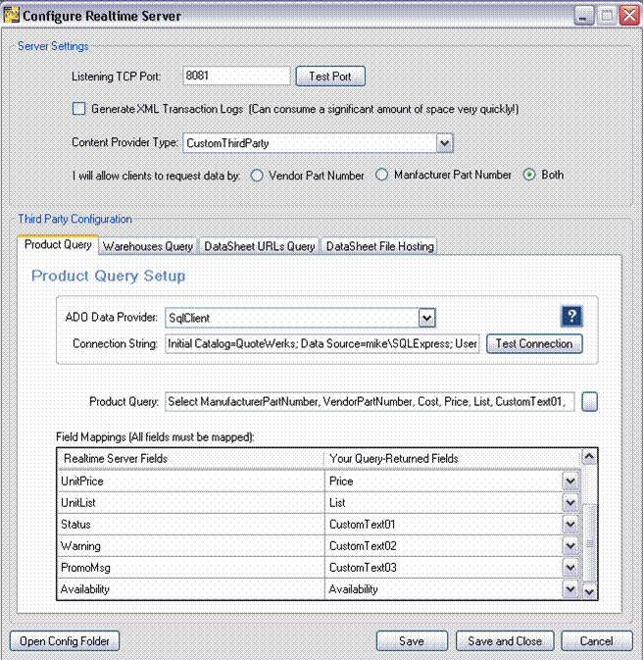Open the UnitPrice mapping dropdown

click(x=570, y=481)
